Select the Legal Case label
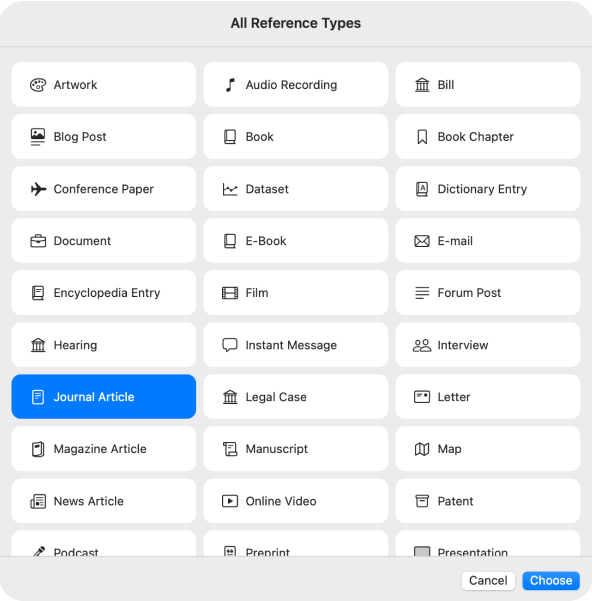 coord(276,397)
